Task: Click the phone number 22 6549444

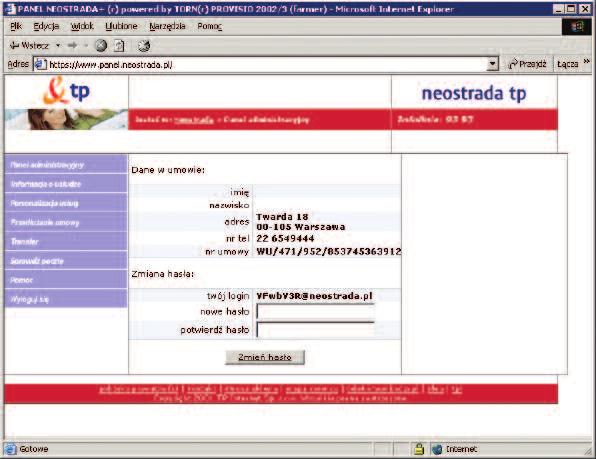Action: (x=285, y=239)
